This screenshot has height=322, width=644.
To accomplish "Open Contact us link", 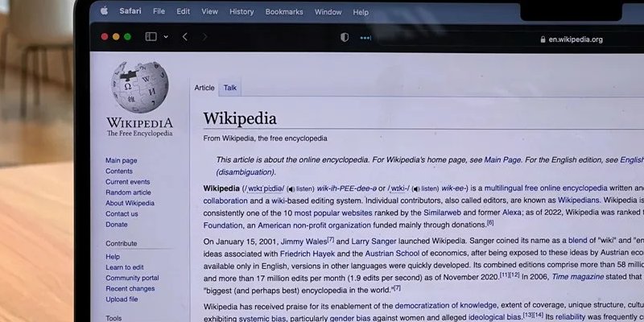I will [122, 214].
